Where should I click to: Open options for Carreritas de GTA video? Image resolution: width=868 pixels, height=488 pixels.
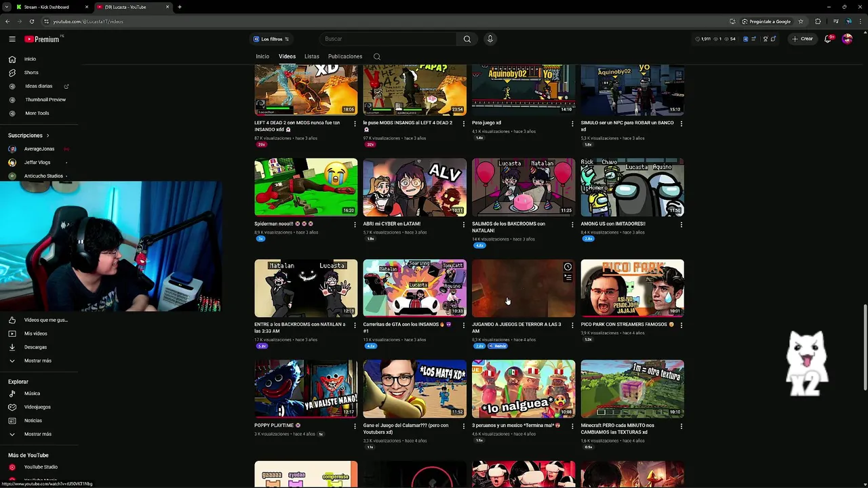coord(464,325)
